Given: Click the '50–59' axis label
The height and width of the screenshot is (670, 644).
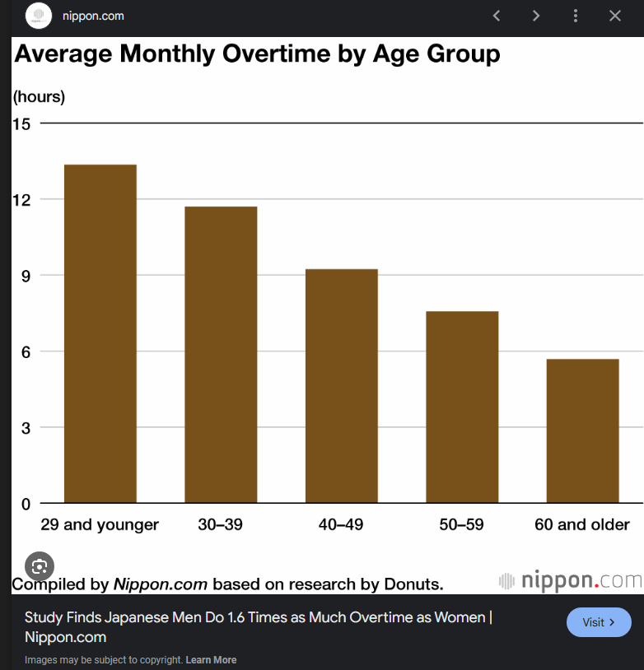Looking at the screenshot, I should click(x=461, y=524).
